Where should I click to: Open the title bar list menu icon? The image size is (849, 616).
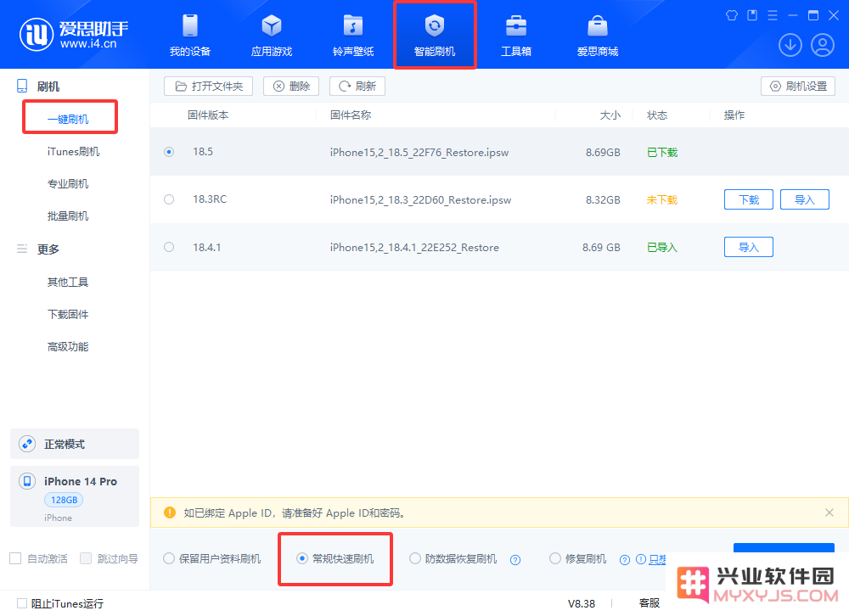tap(773, 15)
